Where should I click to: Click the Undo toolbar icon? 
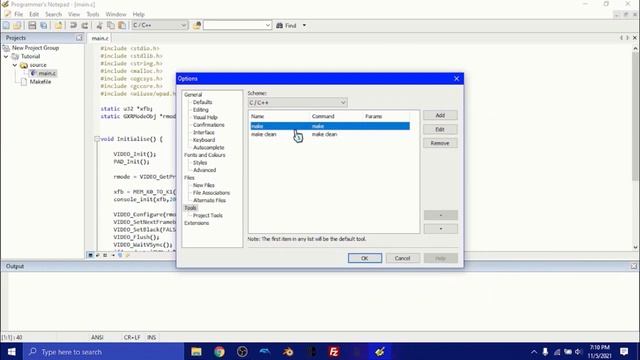[73, 25]
